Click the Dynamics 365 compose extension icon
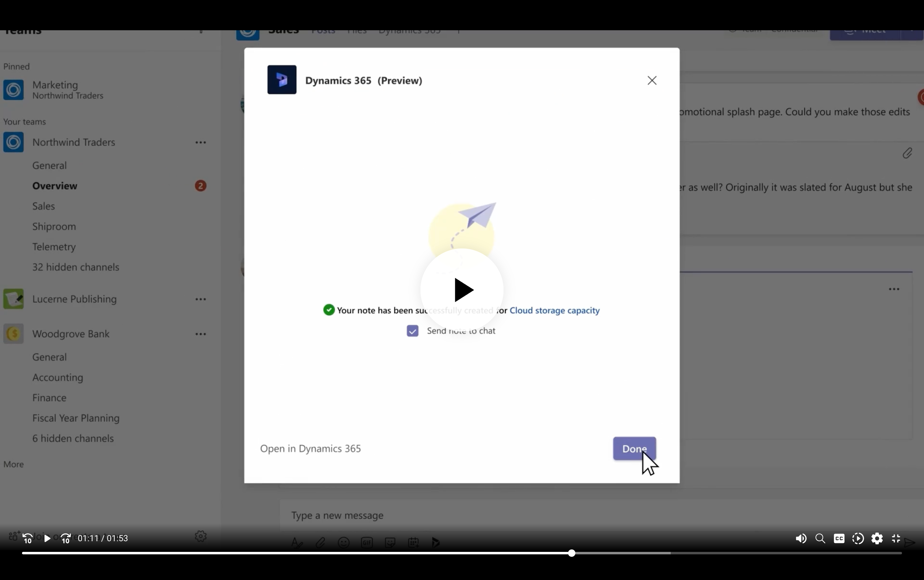Viewport: 924px width, 580px height. point(436,542)
